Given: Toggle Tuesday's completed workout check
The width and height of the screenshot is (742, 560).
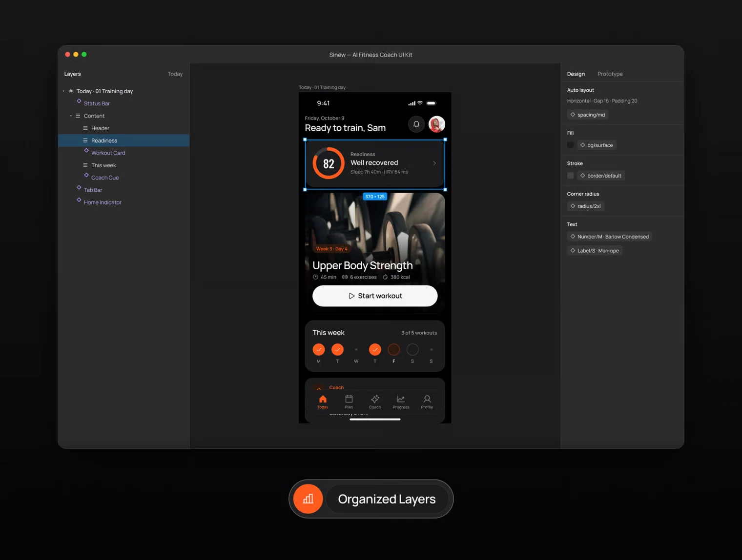Looking at the screenshot, I should [337, 350].
